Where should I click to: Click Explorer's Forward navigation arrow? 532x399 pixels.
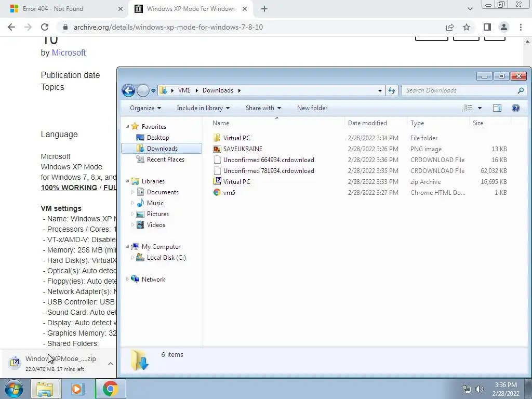pyautogui.click(x=143, y=90)
